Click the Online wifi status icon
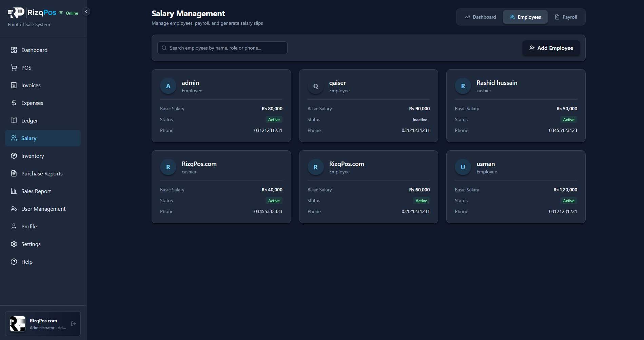 [x=61, y=13]
